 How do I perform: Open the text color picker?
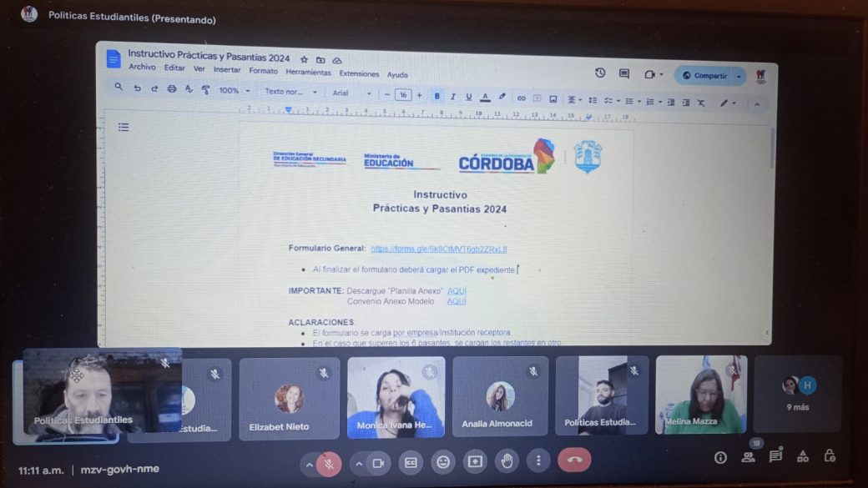pyautogui.click(x=485, y=98)
